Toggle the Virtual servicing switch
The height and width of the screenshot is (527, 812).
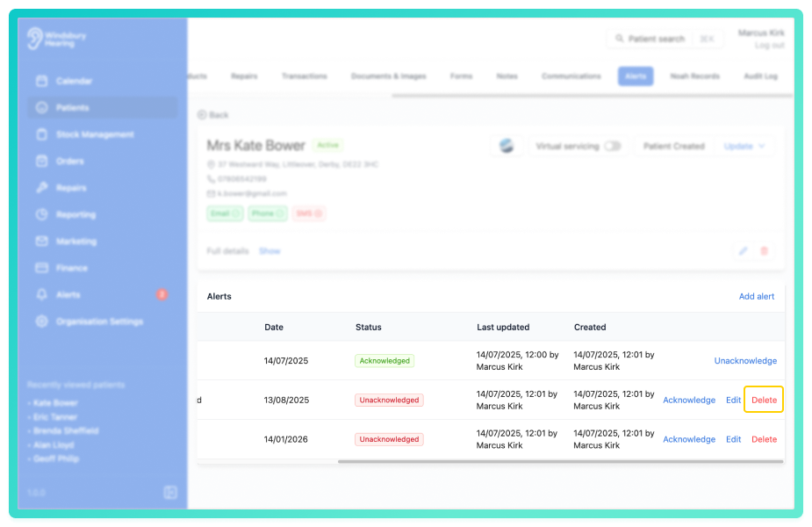click(613, 146)
